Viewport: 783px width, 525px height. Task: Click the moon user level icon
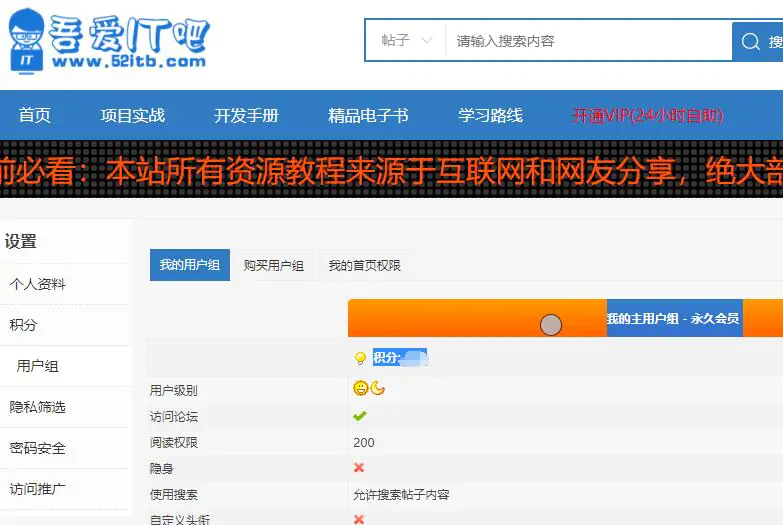[x=378, y=388]
